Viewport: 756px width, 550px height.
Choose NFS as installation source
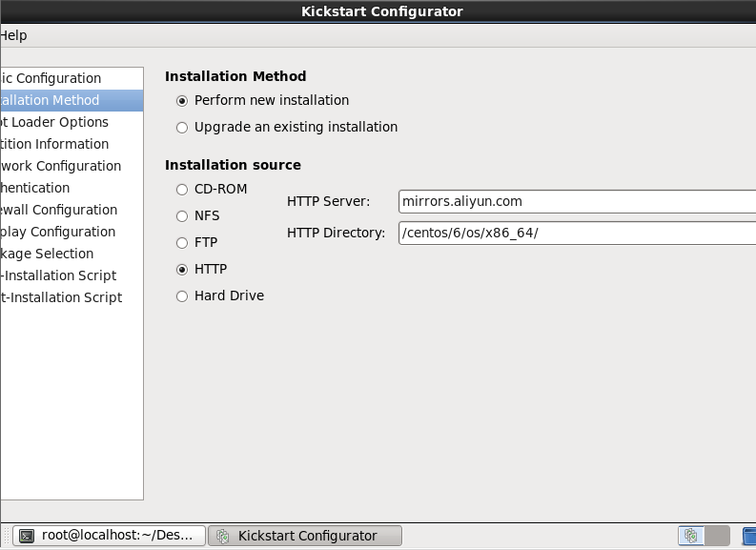(182, 216)
